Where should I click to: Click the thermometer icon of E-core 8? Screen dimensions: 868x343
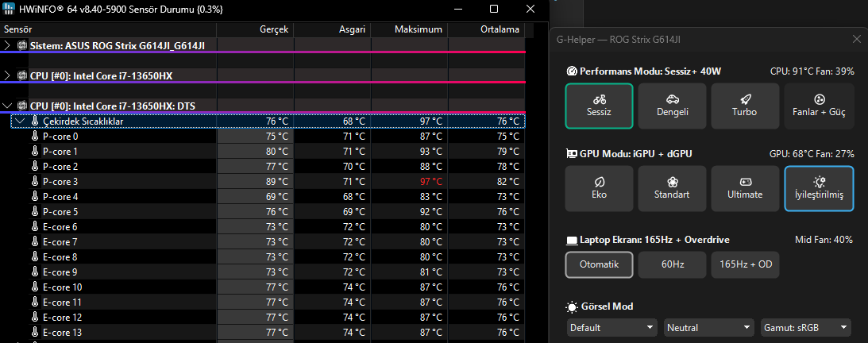(35, 256)
